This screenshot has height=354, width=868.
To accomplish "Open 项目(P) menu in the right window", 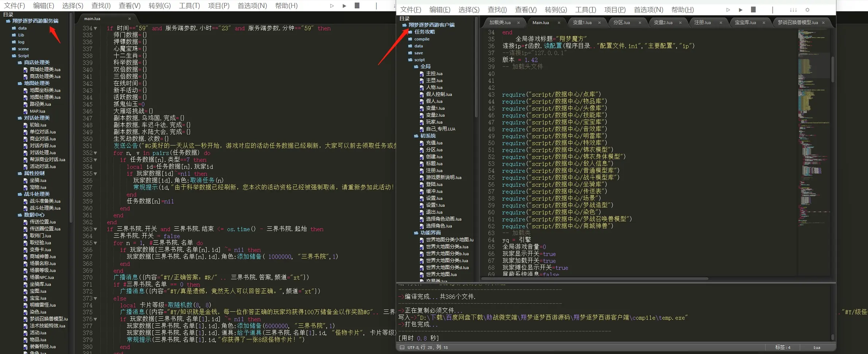I will [615, 10].
